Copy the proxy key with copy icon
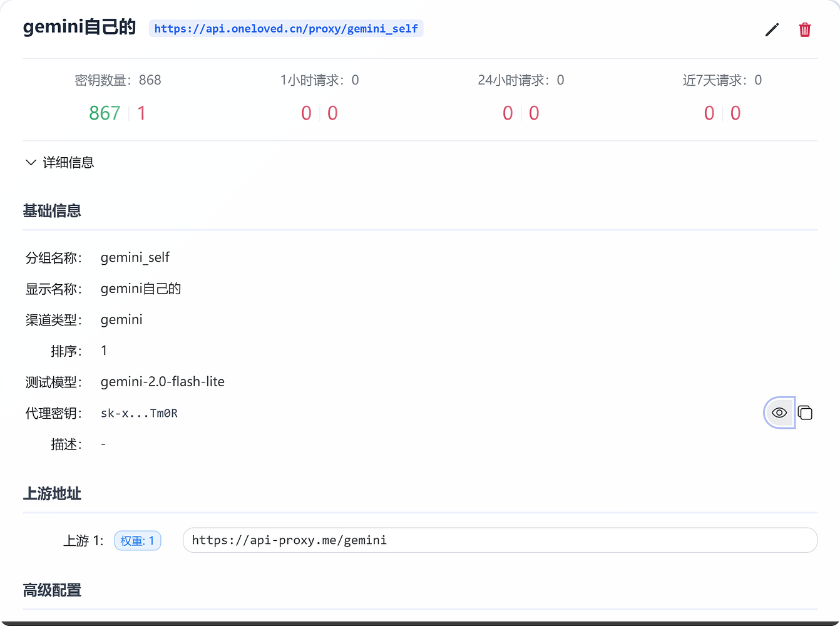Viewport: 840px width, 626px height. (805, 413)
